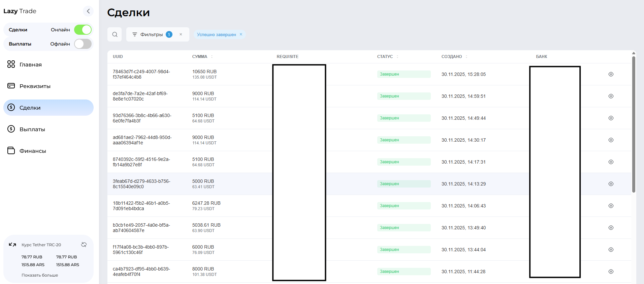The height and width of the screenshot is (284, 644).
Task: Sort the table by Статус column
Action: click(397, 57)
